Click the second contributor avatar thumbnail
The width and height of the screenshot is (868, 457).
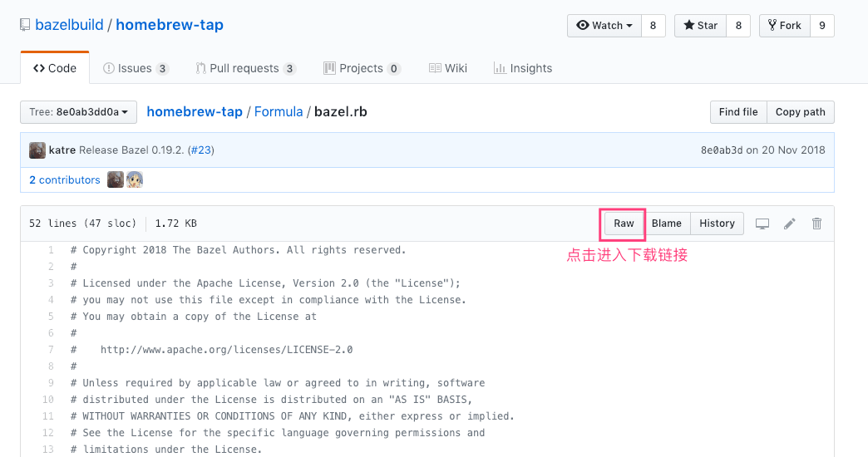[x=134, y=179]
